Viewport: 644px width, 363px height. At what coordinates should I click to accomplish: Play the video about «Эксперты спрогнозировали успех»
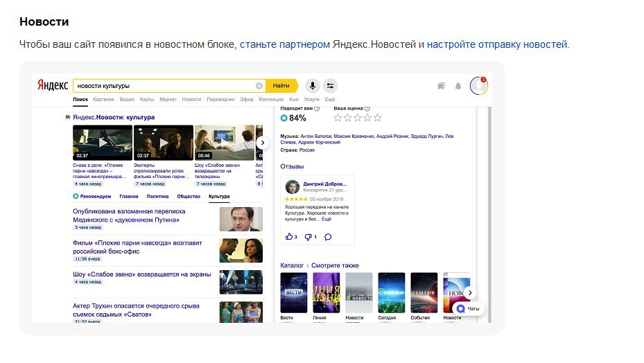(164, 143)
